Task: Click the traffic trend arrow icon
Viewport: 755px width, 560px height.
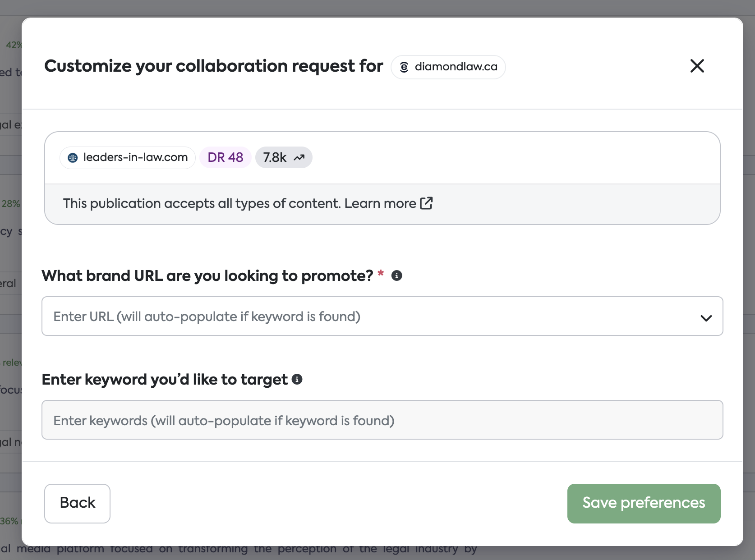Action: pos(299,158)
